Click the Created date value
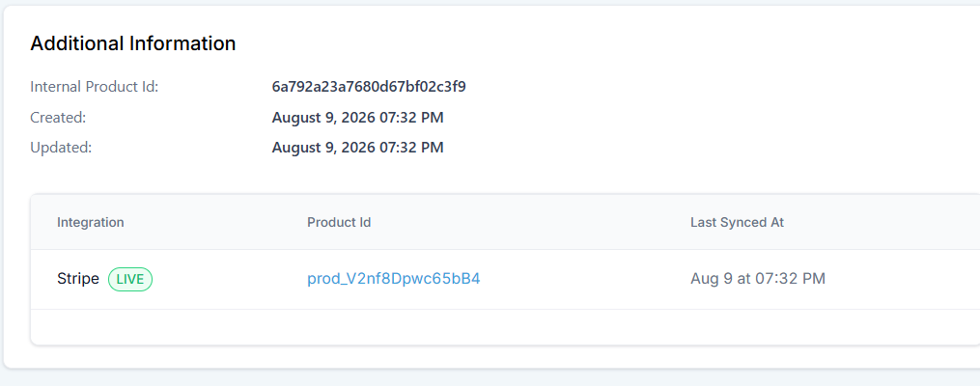Viewport: 980px width, 386px height. tap(357, 118)
